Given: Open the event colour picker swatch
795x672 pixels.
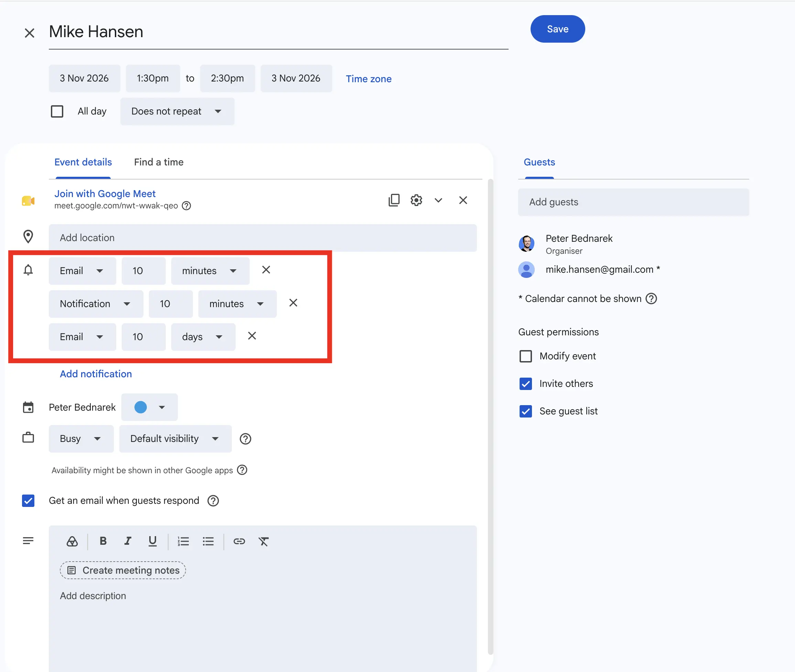Looking at the screenshot, I should 149,407.
